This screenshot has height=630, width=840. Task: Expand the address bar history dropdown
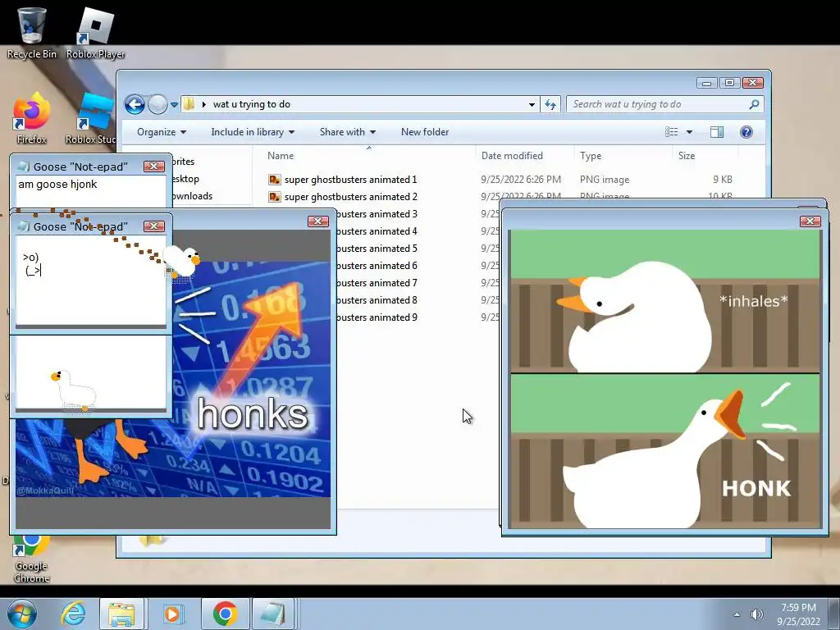click(x=532, y=104)
